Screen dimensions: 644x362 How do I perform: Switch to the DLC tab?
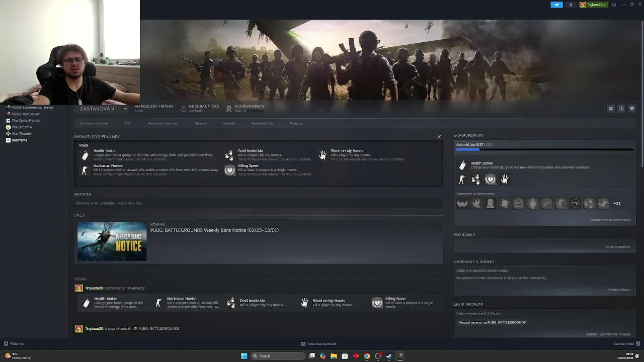click(128, 123)
